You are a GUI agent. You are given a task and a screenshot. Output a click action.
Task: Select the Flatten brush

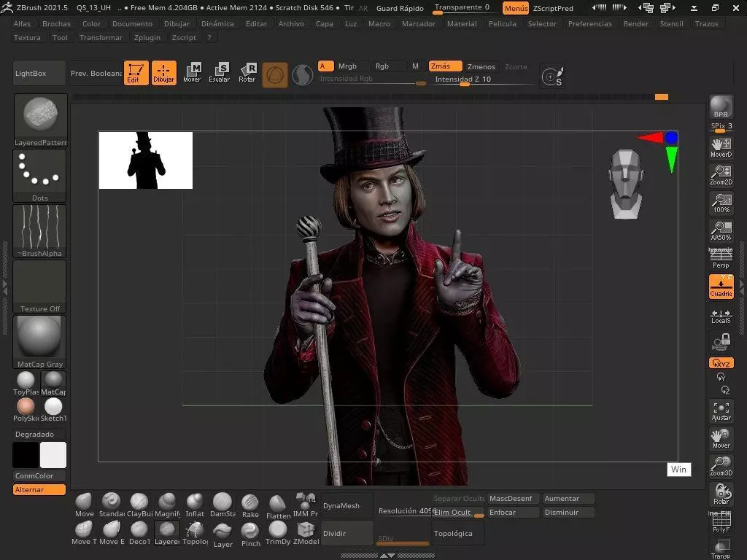pos(278,506)
